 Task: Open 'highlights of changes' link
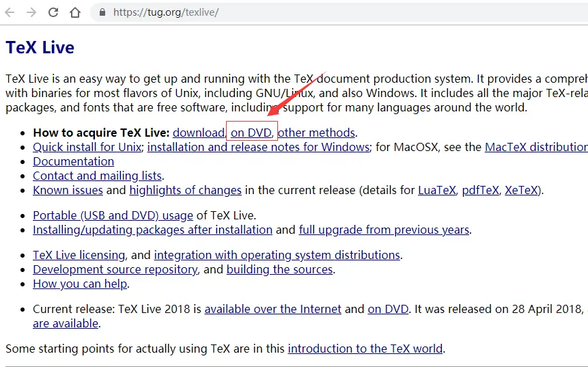[185, 190]
